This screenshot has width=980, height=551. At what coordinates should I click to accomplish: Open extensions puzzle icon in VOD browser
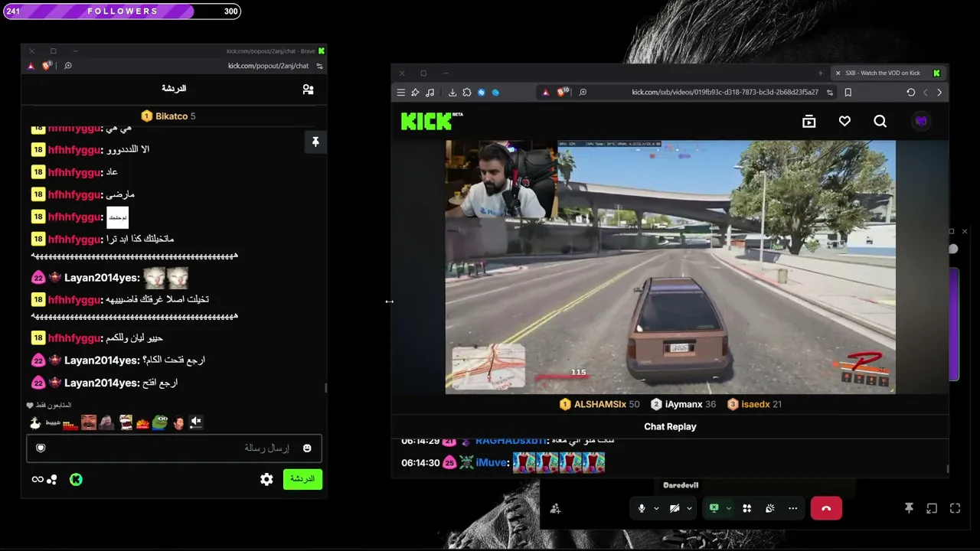(467, 93)
